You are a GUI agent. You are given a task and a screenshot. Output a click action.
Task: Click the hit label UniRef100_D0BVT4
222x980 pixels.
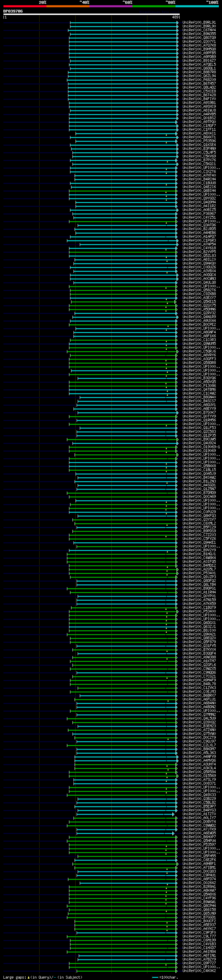(x=199, y=822)
